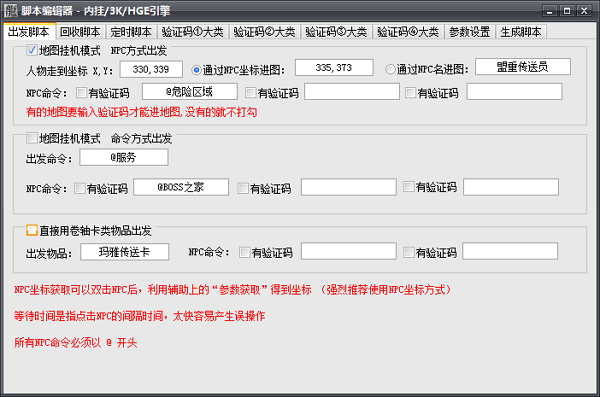
Task: Tick 有验证码 before the @危险区域 field
Action: click(x=81, y=93)
